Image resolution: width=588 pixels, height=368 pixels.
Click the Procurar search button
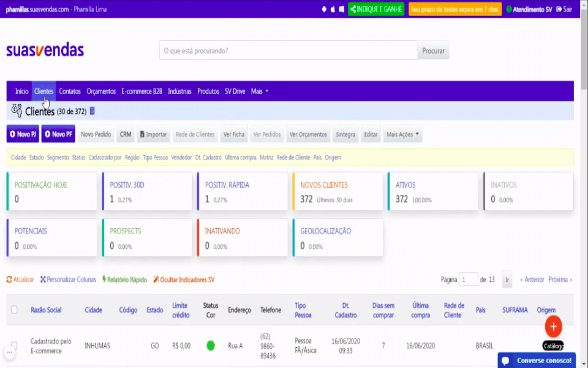[x=433, y=50]
